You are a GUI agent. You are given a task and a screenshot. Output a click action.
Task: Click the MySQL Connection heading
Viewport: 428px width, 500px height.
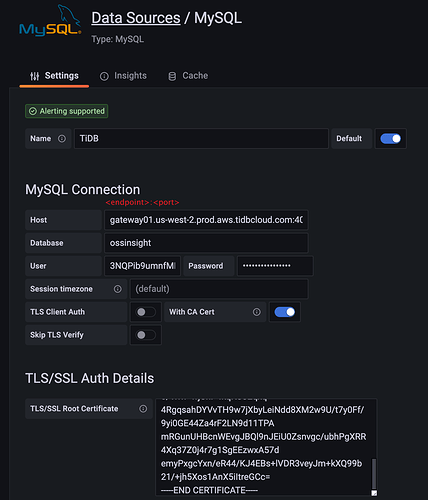pyautogui.click(x=83, y=190)
